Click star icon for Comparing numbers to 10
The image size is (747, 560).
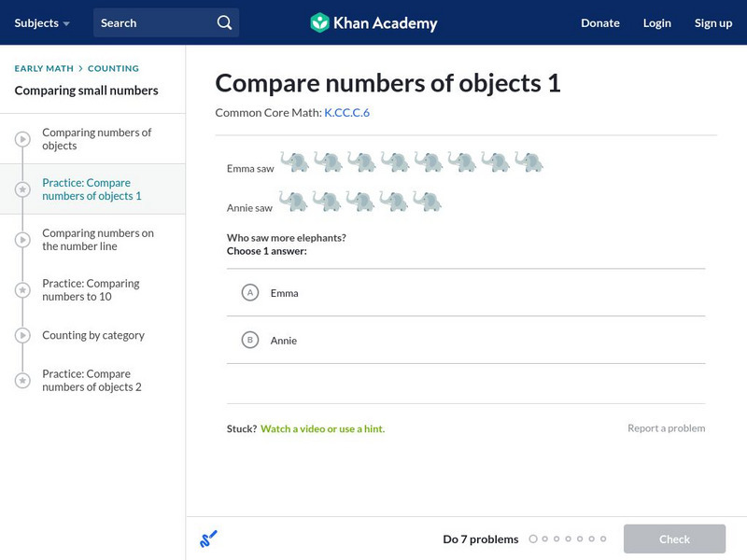pos(22,290)
